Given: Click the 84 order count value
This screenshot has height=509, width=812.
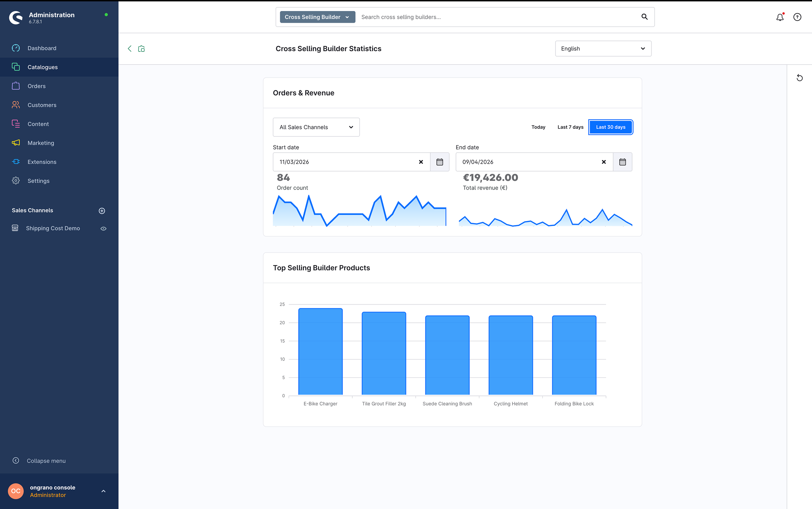Looking at the screenshot, I should click(283, 178).
